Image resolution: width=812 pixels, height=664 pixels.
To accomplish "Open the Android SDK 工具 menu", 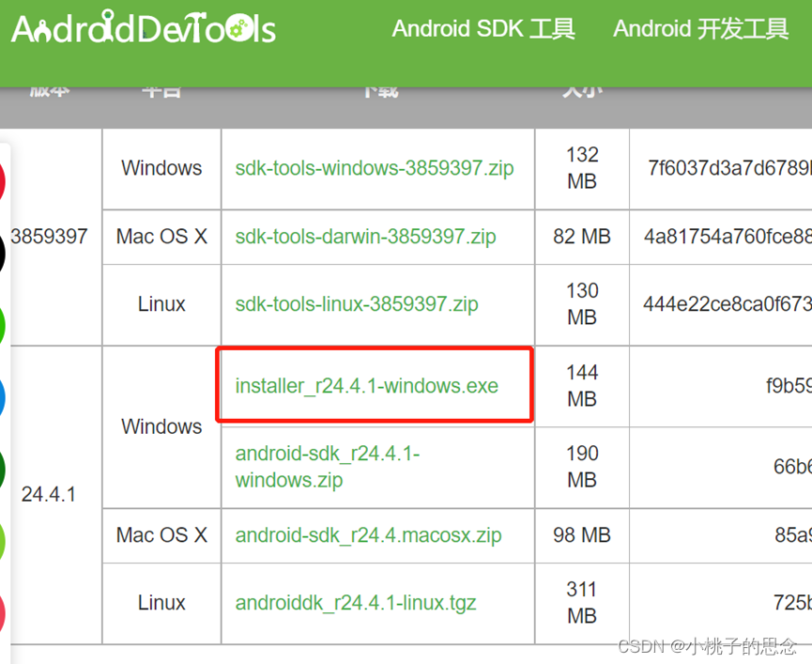I will tap(483, 28).
